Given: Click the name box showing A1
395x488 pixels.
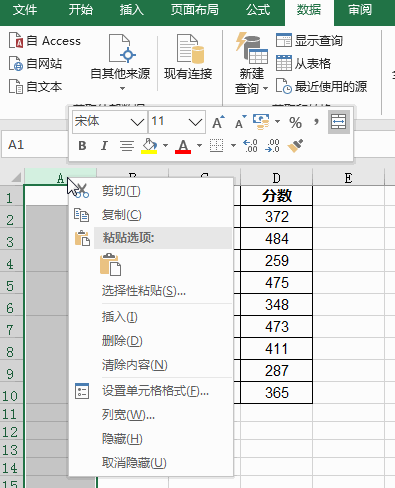Looking at the screenshot, I should click(x=35, y=145).
